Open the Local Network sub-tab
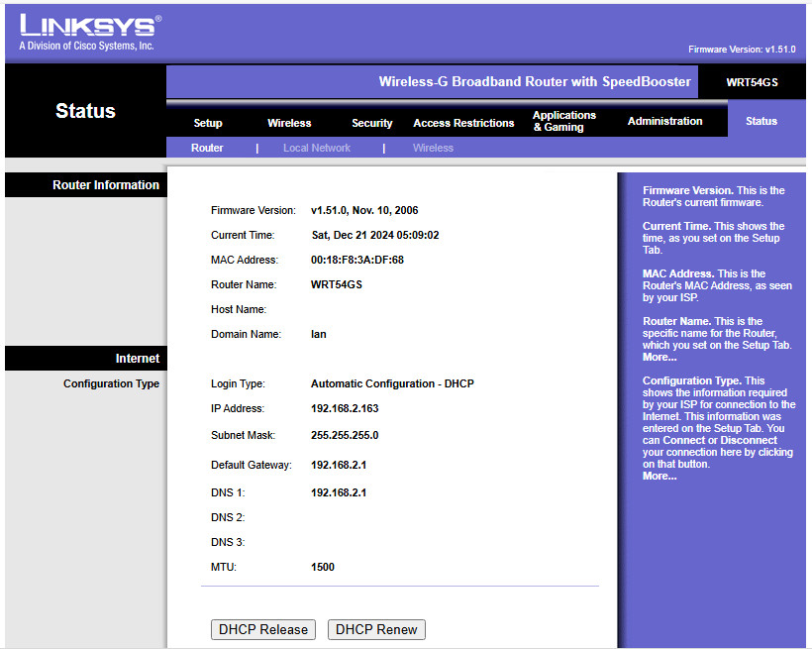Viewport: 812px width, 649px height. (x=317, y=148)
